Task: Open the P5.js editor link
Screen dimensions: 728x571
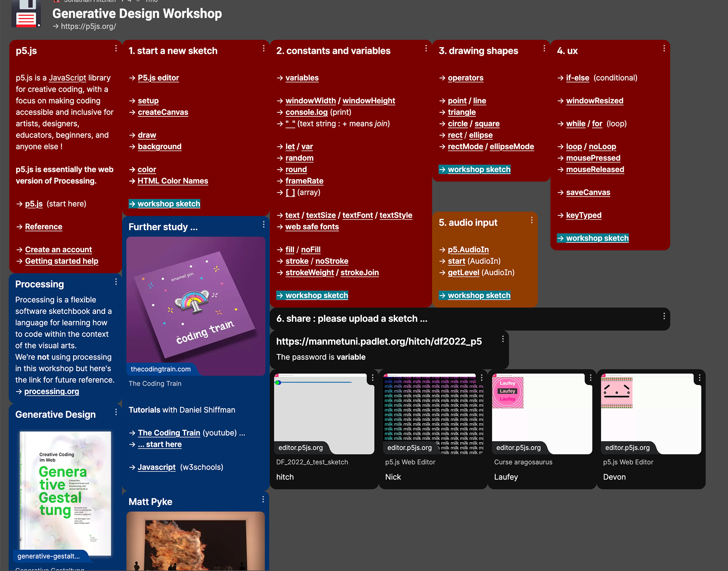Action: [x=158, y=78]
